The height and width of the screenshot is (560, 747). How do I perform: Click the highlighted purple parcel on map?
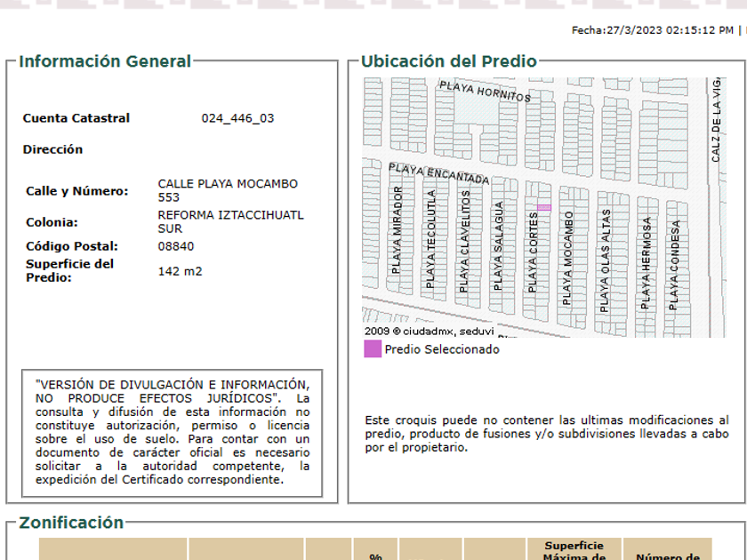click(544, 208)
